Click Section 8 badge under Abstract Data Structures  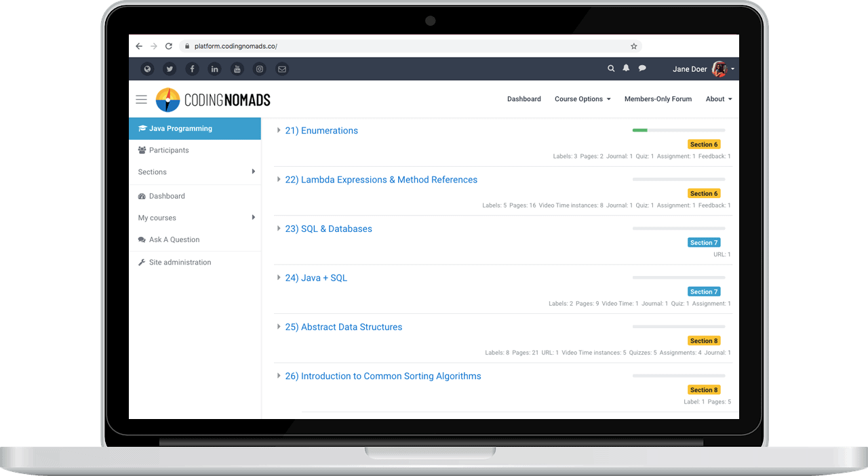[x=704, y=340]
